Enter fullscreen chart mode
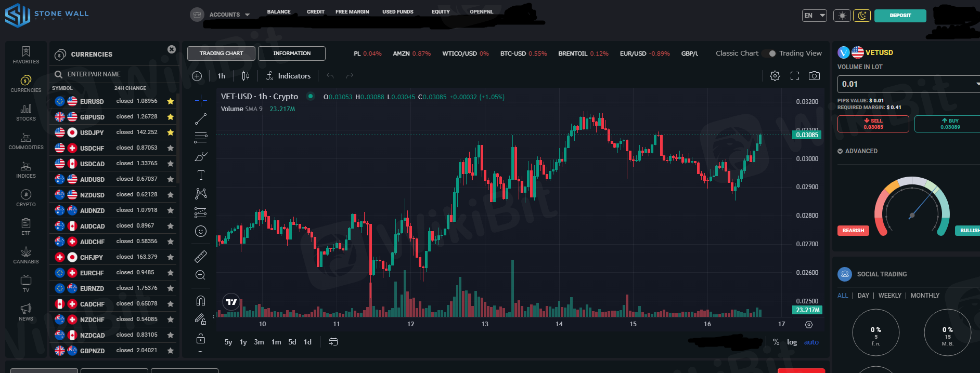Viewport: 980px width, 373px height. click(x=794, y=76)
